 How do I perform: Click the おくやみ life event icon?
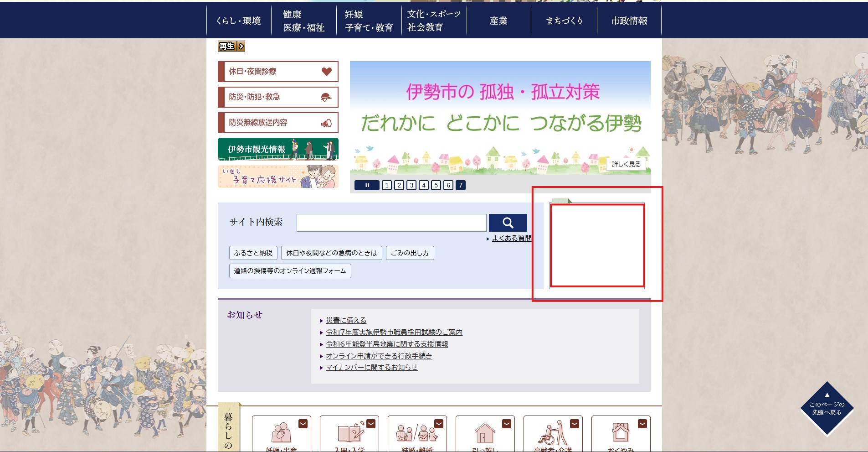[620, 432]
